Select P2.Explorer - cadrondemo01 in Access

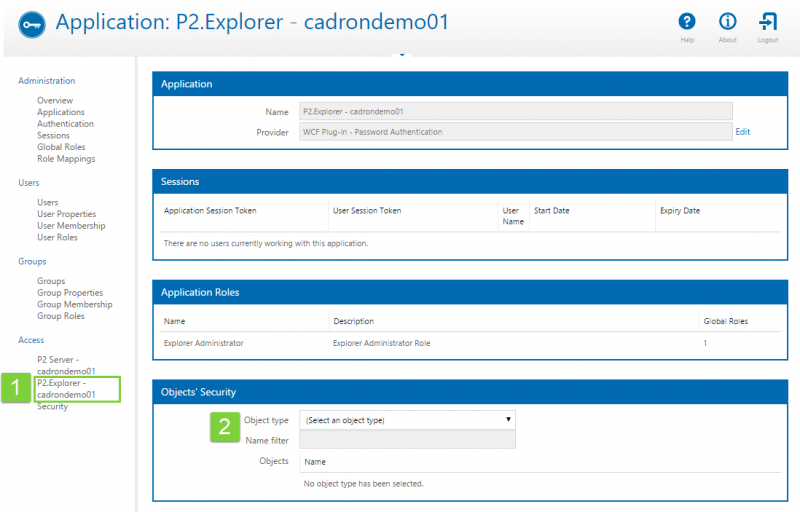pos(66,389)
